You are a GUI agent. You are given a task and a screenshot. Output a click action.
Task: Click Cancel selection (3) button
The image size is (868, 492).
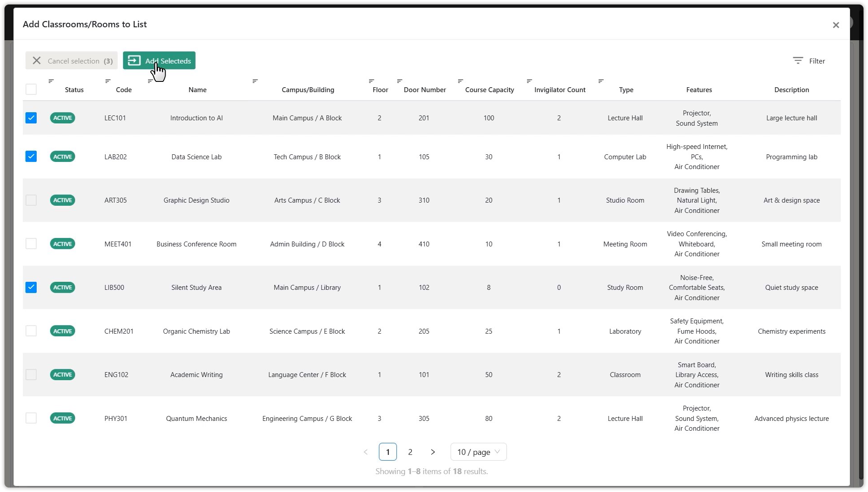click(72, 60)
